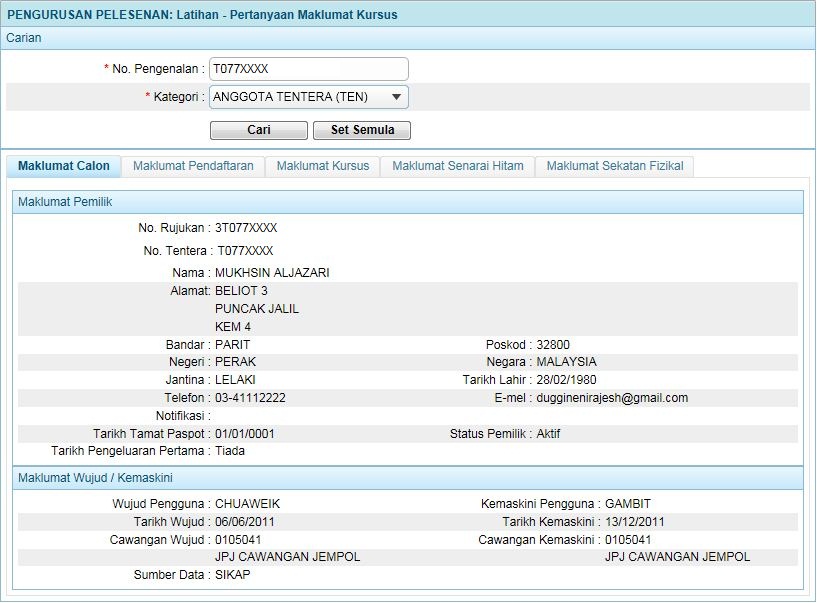Select the No. Rujukan value 3T077XXXX

point(246,228)
